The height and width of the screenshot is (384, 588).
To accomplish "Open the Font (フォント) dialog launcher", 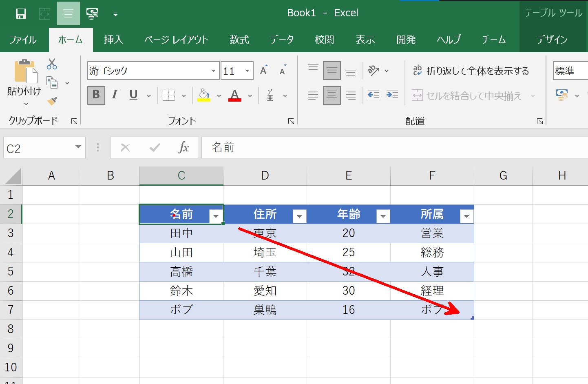I will pos(291,121).
